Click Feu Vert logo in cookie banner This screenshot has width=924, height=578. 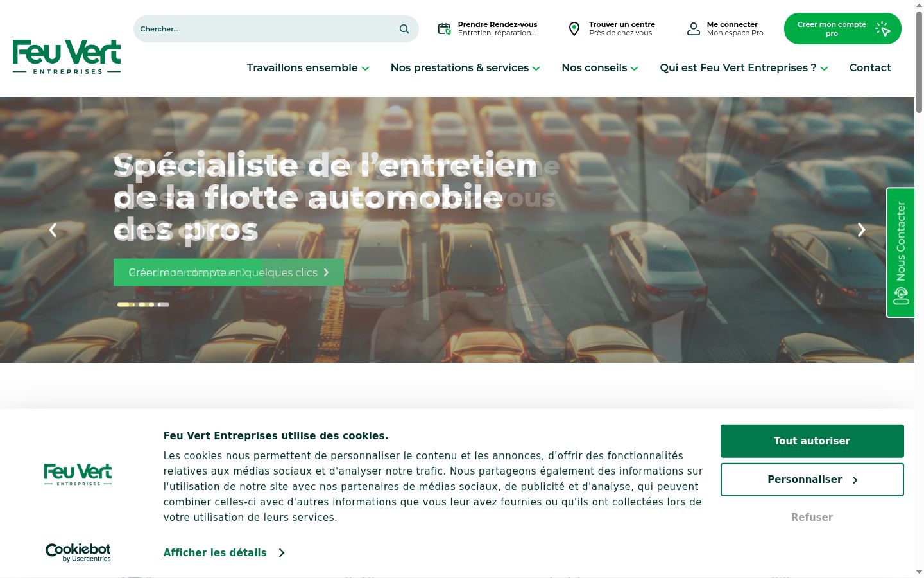[x=78, y=474]
